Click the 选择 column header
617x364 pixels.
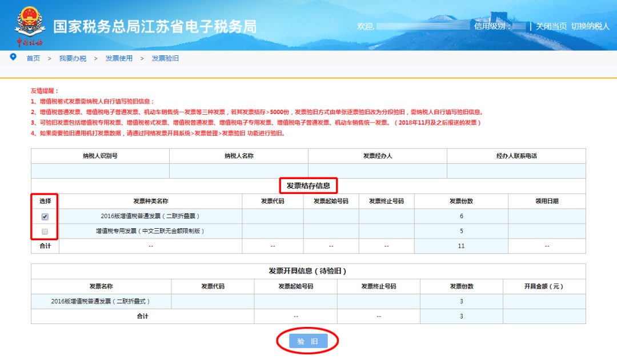(x=45, y=201)
